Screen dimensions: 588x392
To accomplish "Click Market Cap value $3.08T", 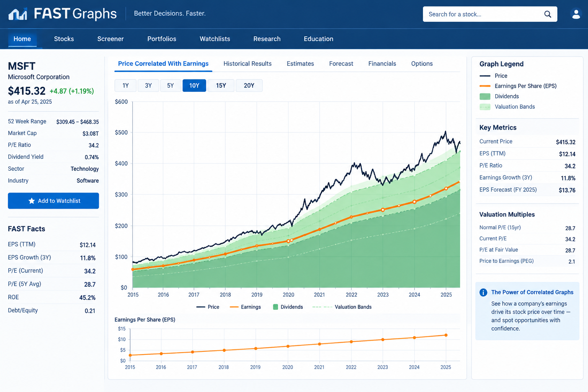I will (91, 134).
